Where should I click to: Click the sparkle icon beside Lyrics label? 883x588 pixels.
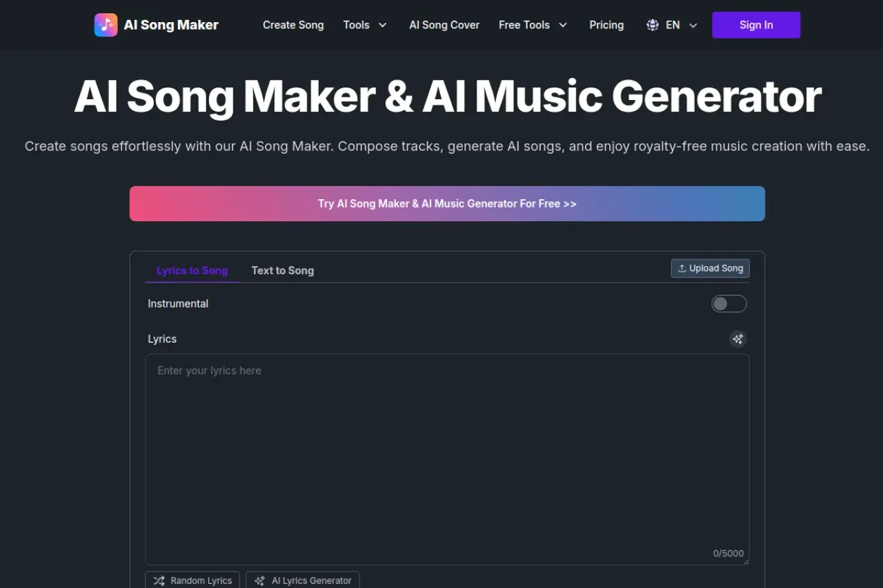tap(738, 338)
